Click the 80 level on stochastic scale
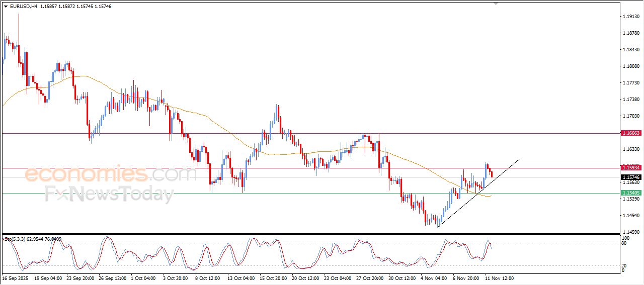 pos(624,243)
